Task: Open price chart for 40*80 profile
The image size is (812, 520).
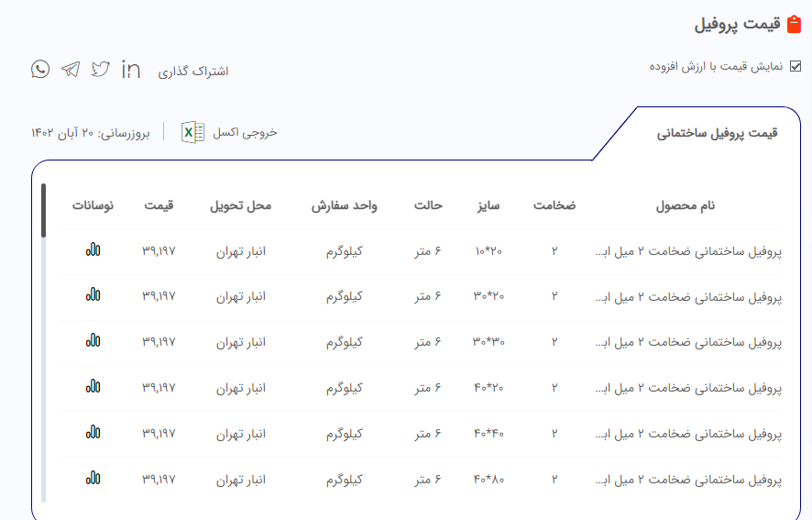Action: click(x=93, y=479)
